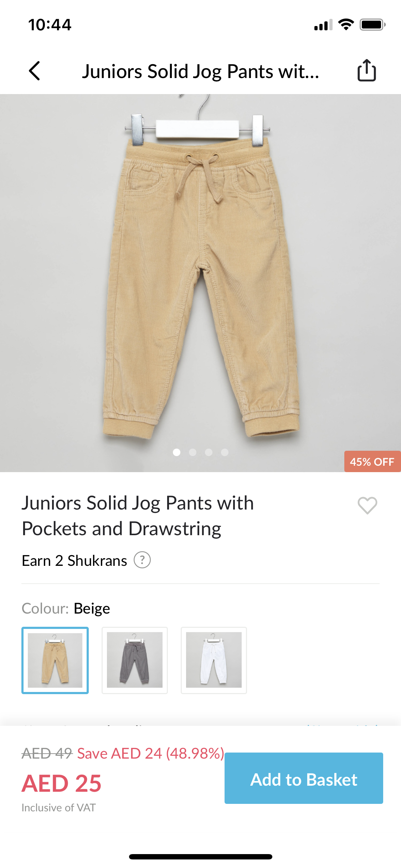Open the share icon

tap(366, 71)
